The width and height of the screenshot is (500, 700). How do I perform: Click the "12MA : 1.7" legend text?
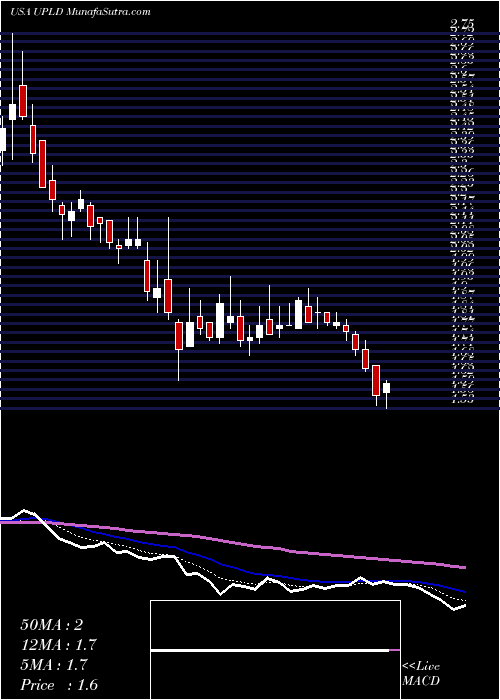click(58, 645)
